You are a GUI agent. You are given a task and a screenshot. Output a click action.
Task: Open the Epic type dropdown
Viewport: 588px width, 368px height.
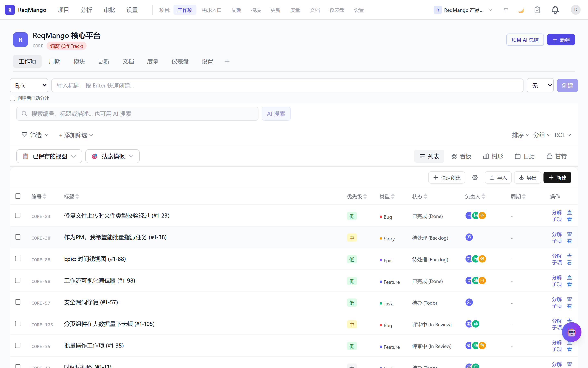29,85
